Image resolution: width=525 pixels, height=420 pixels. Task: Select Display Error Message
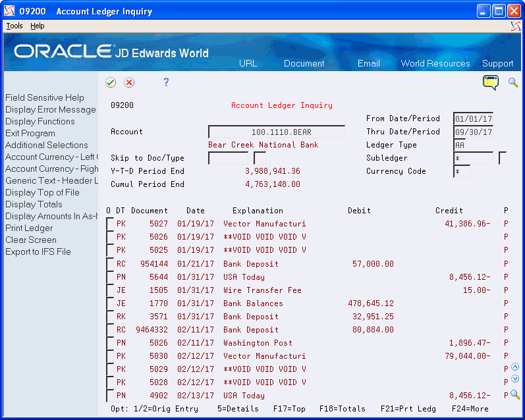pyautogui.click(x=51, y=110)
